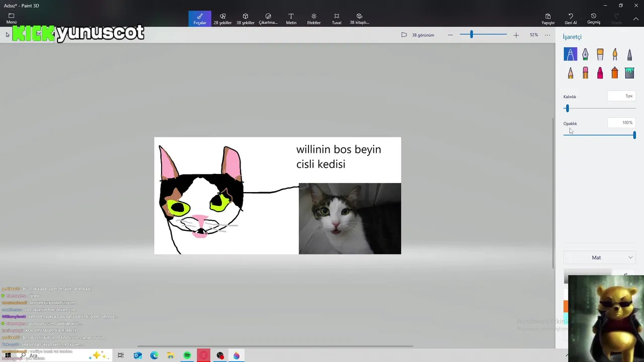Open the Metin text tab
Image resolution: width=644 pixels, height=362 pixels.
pos(291,19)
